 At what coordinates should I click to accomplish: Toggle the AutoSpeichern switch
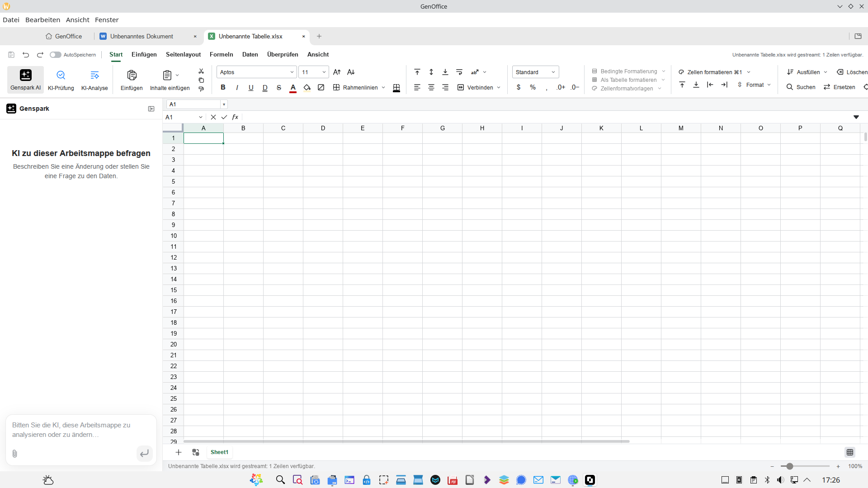[55, 55]
